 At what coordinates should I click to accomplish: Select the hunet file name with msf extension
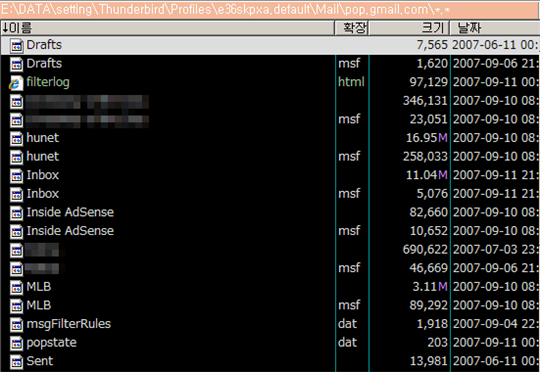click(x=43, y=156)
